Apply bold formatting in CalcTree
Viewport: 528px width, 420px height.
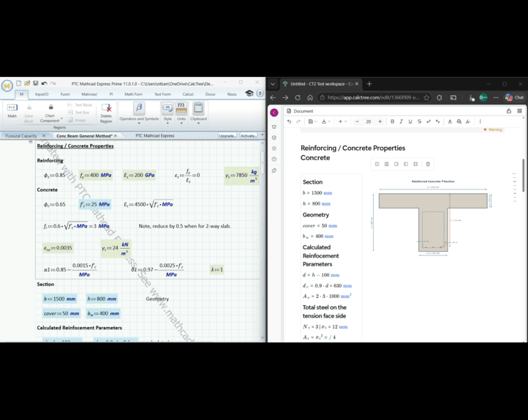click(x=392, y=121)
